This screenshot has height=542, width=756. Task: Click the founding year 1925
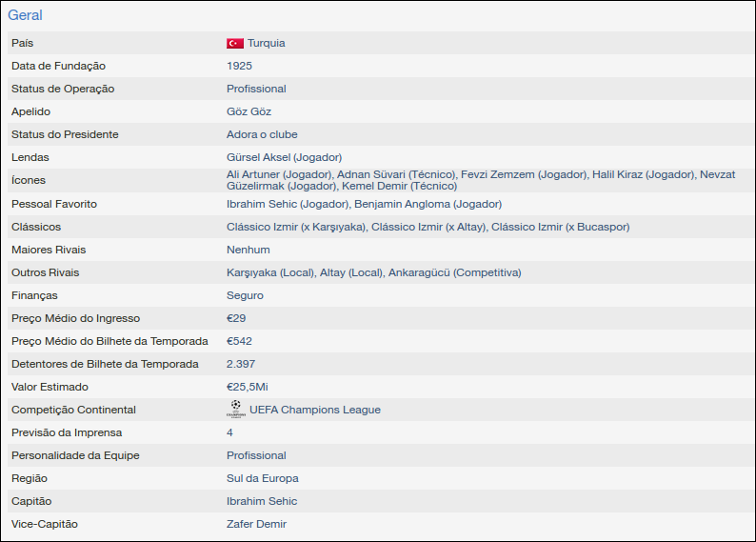239,67
